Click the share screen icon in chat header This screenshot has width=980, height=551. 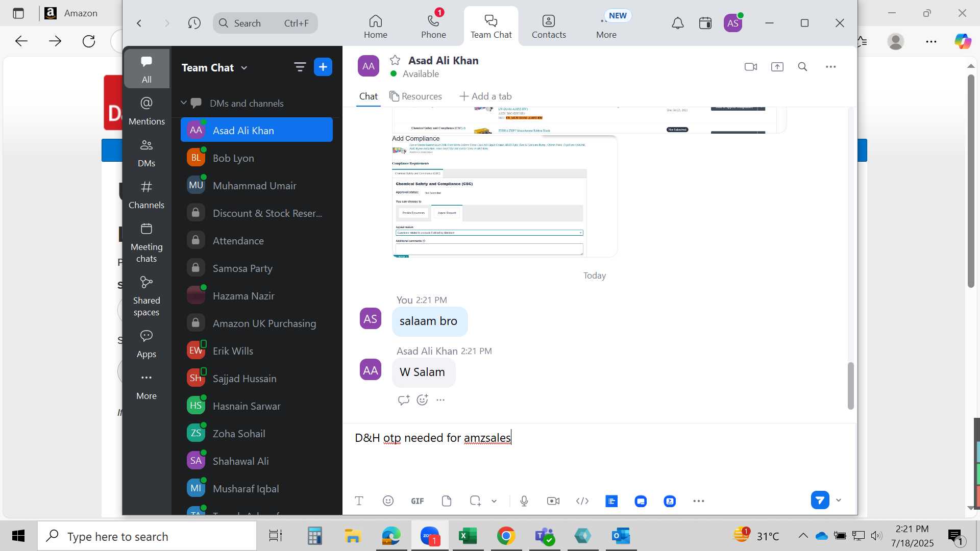point(777,67)
